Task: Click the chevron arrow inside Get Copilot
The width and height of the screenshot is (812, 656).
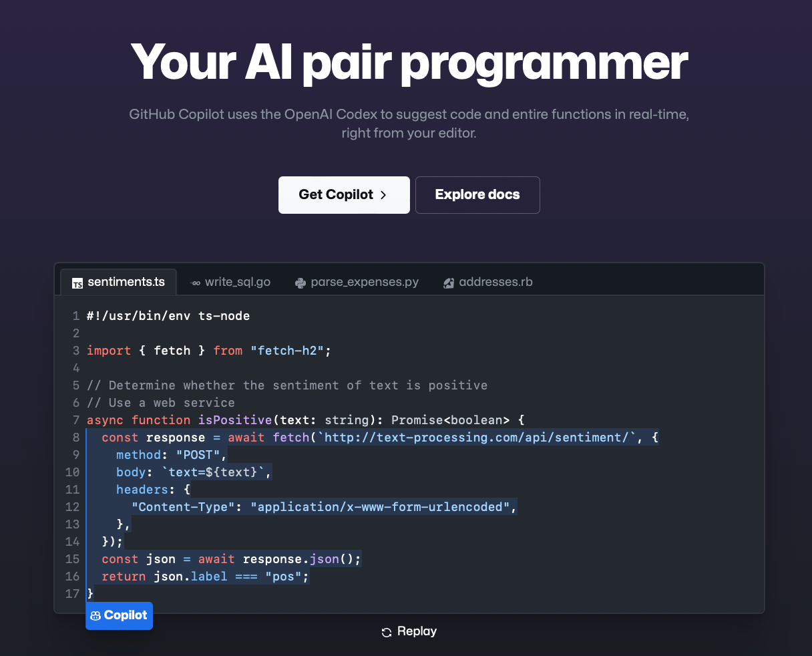Action: pyautogui.click(x=383, y=194)
